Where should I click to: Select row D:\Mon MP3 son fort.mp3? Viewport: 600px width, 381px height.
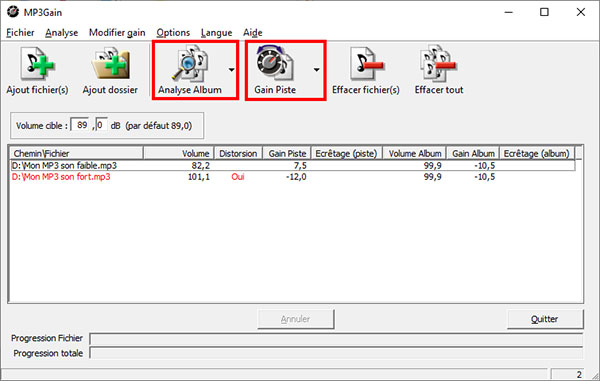(292, 177)
